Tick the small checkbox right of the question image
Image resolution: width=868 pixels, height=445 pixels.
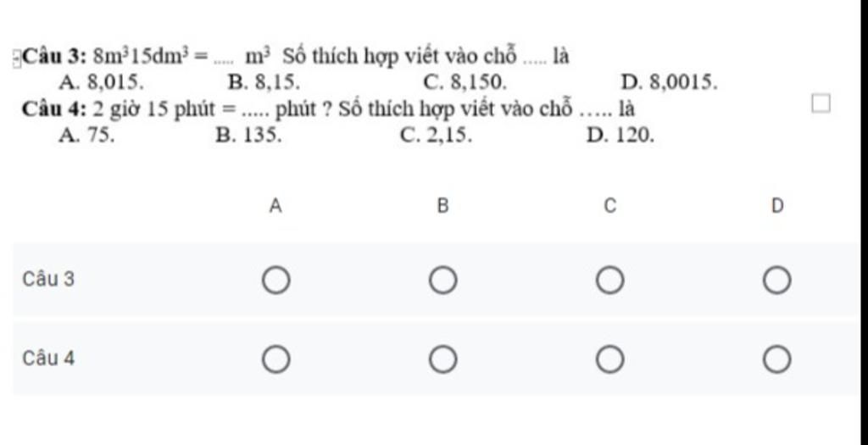(x=820, y=104)
